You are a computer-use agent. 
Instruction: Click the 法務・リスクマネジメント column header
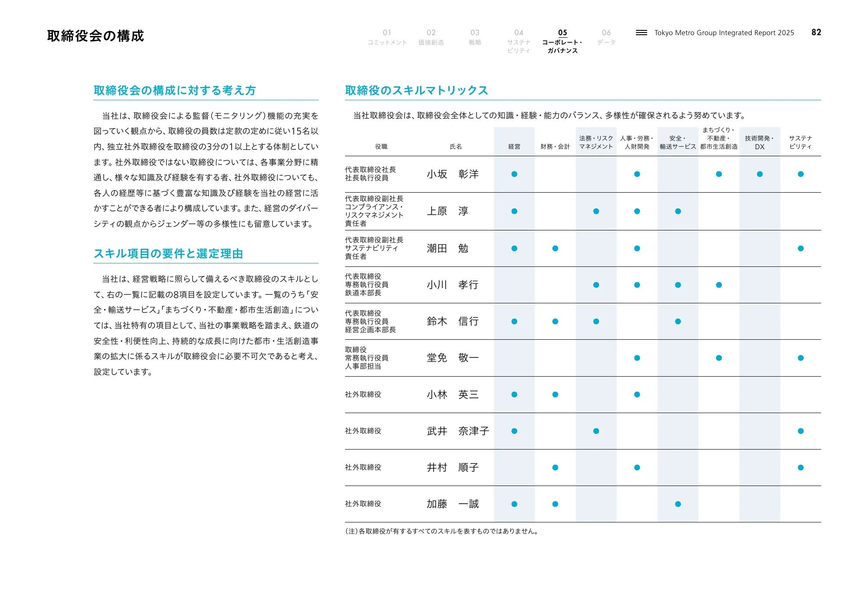(596, 142)
